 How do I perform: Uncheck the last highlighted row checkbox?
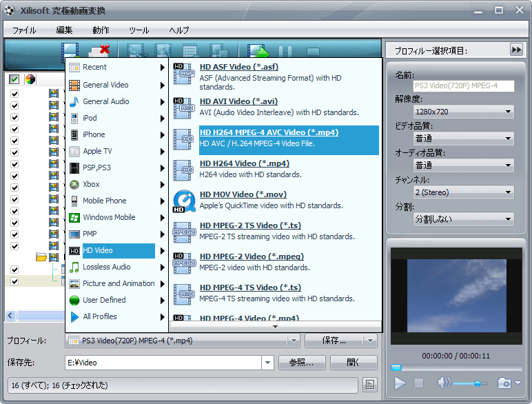(x=14, y=281)
